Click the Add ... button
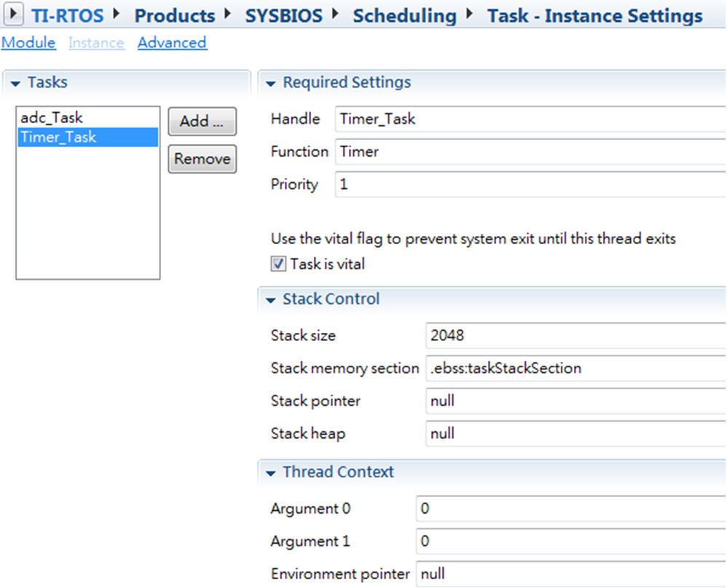 [203, 122]
